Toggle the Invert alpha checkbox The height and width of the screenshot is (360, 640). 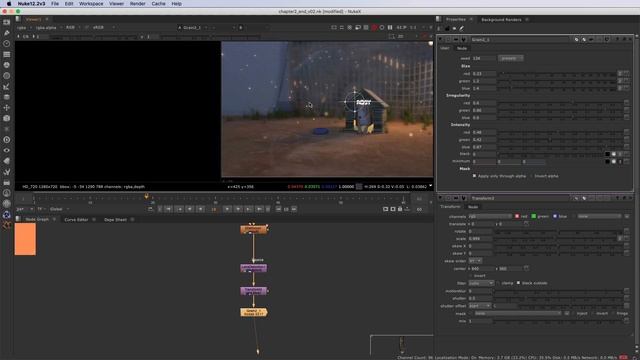tap(531, 176)
